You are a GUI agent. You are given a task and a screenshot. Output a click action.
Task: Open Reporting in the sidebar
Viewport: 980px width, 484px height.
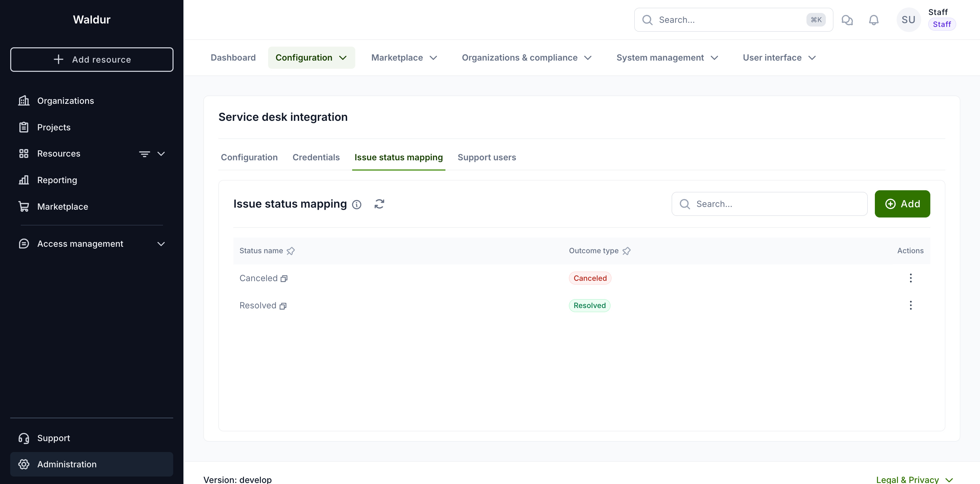(92, 180)
